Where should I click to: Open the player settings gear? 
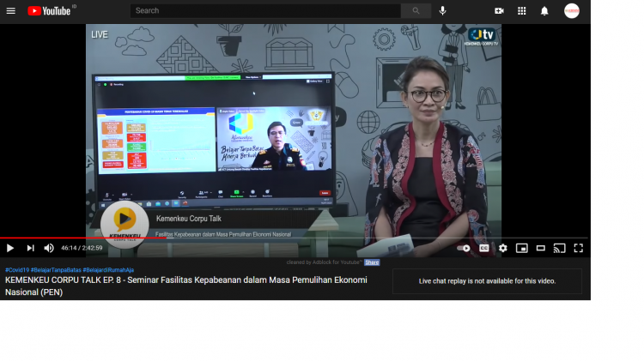(x=502, y=248)
